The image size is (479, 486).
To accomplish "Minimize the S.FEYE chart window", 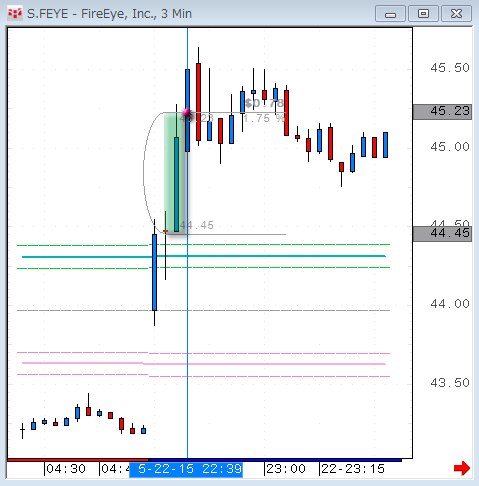I will (x=390, y=14).
